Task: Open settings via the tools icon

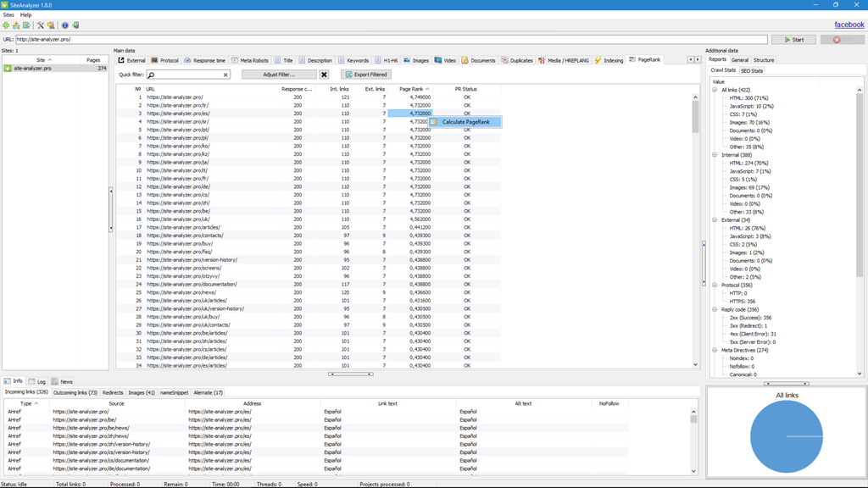Action: pyautogui.click(x=41, y=25)
